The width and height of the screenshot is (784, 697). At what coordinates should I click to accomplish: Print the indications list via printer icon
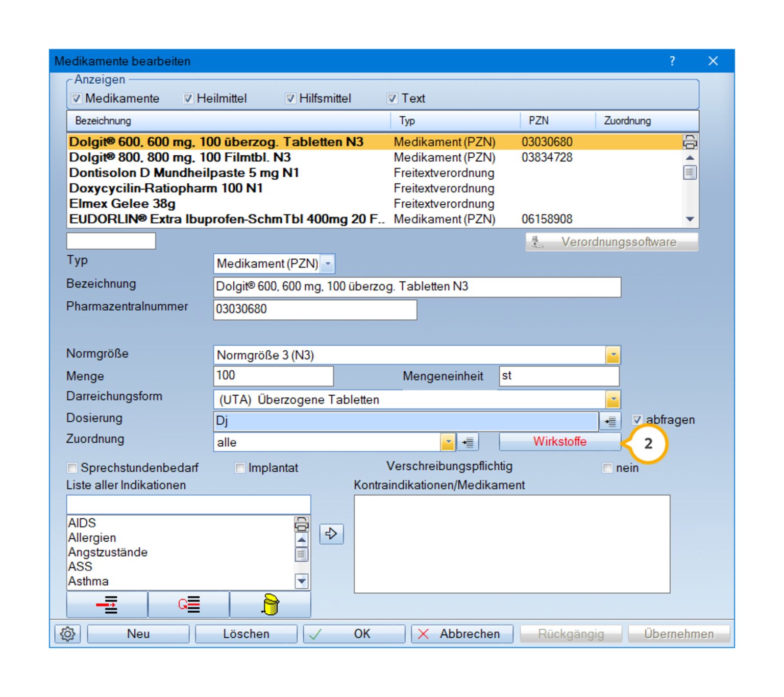coord(302,524)
